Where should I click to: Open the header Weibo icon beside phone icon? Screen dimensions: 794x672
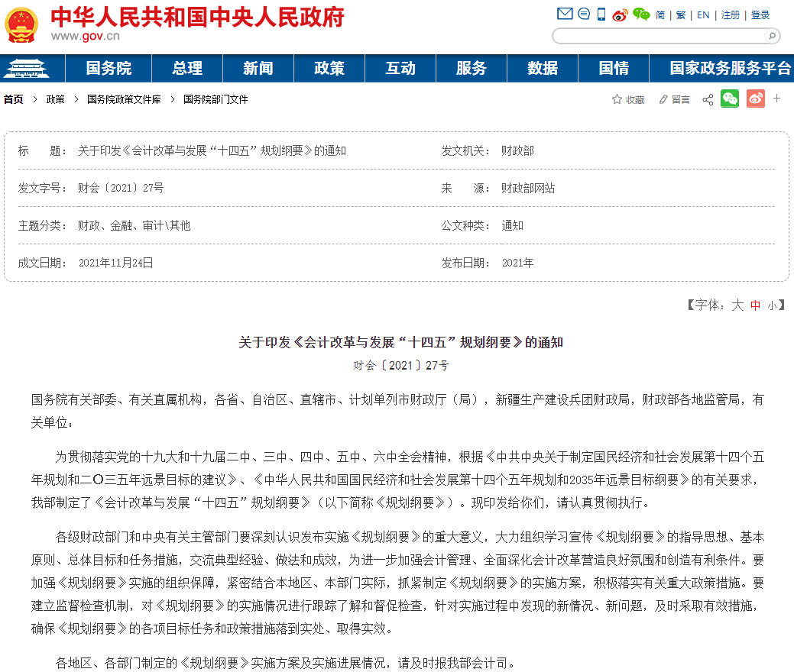tap(620, 15)
